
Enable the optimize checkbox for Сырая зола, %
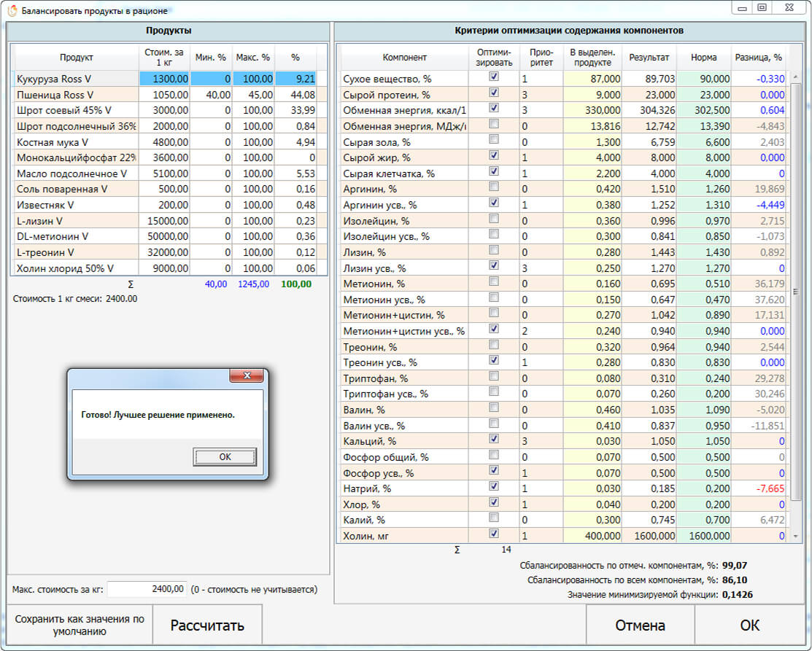click(494, 139)
